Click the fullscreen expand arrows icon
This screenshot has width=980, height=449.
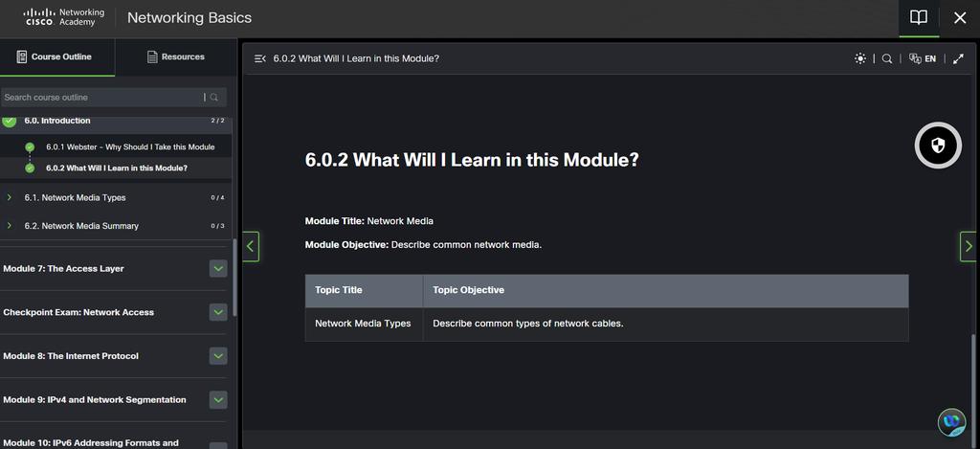pyautogui.click(x=958, y=58)
